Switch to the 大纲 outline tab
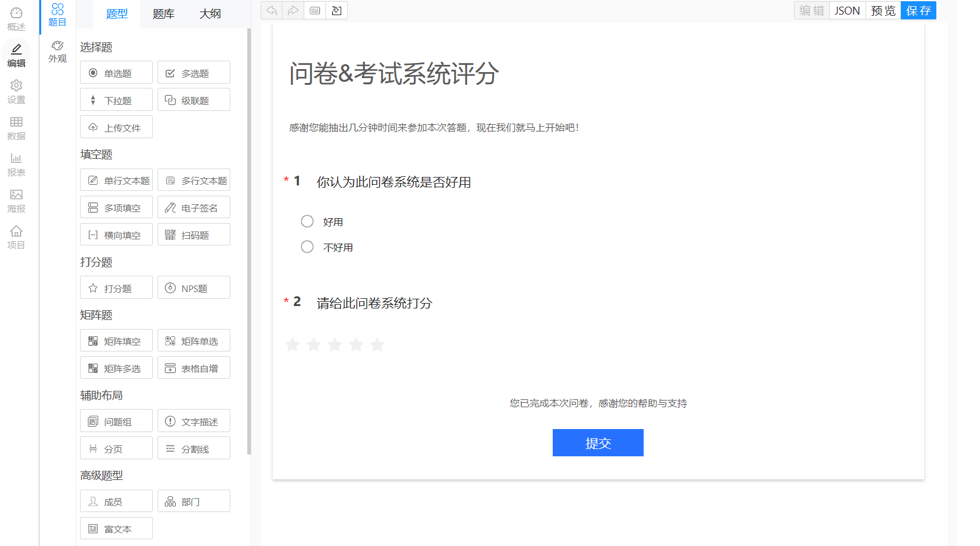Viewport: 980px width, 546px height. pos(210,14)
